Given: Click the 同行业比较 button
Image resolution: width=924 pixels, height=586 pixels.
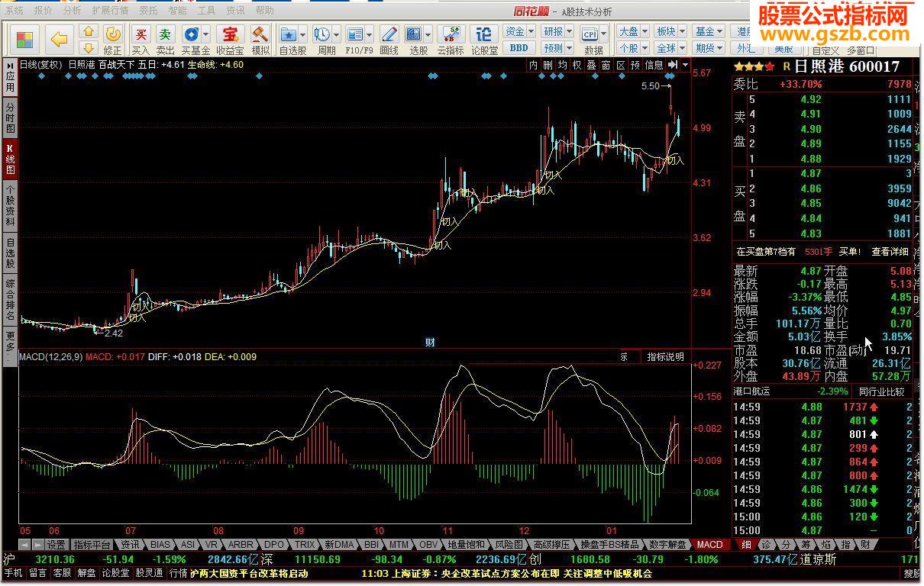Looking at the screenshot, I should pyautogui.click(x=881, y=391).
